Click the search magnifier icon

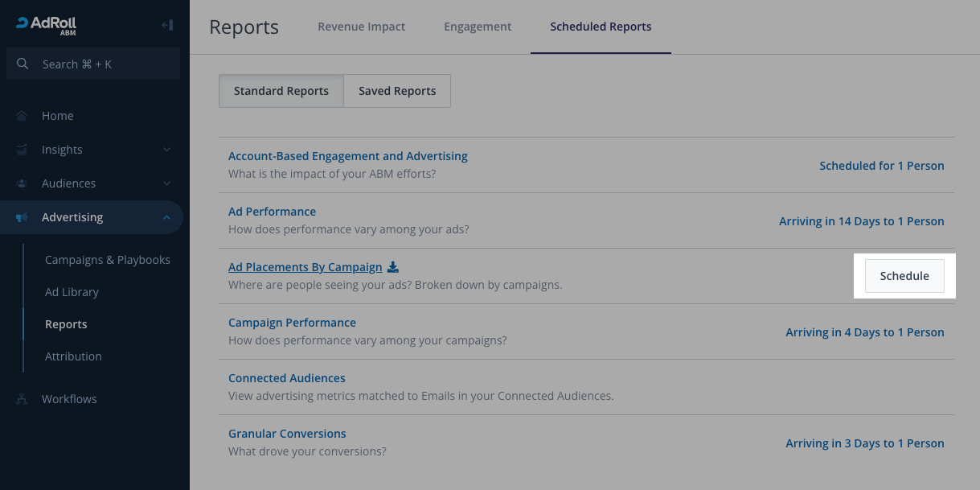[23, 64]
